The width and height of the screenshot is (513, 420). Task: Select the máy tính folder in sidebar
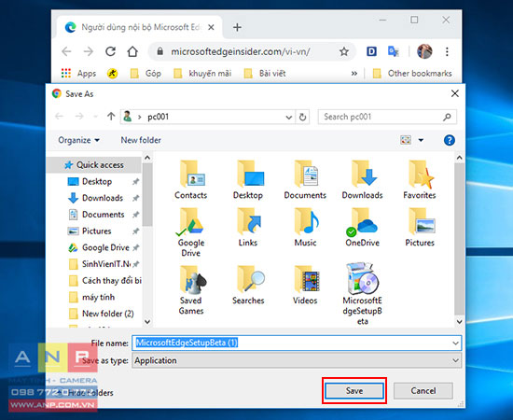tap(92, 297)
